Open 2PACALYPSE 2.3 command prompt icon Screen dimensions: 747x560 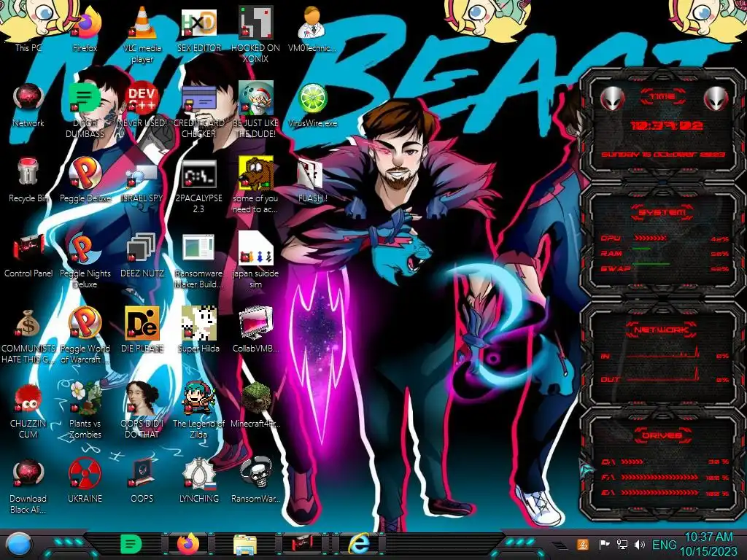198,186
